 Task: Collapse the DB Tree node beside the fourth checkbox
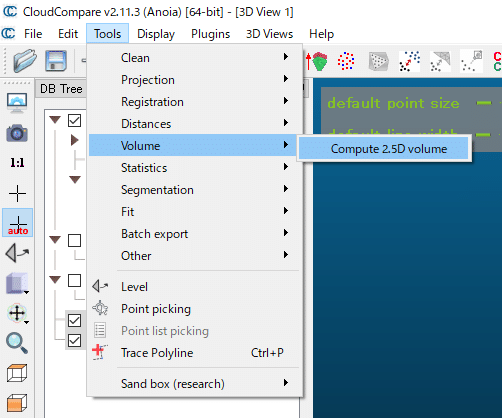pyautogui.click(x=55, y=279)
